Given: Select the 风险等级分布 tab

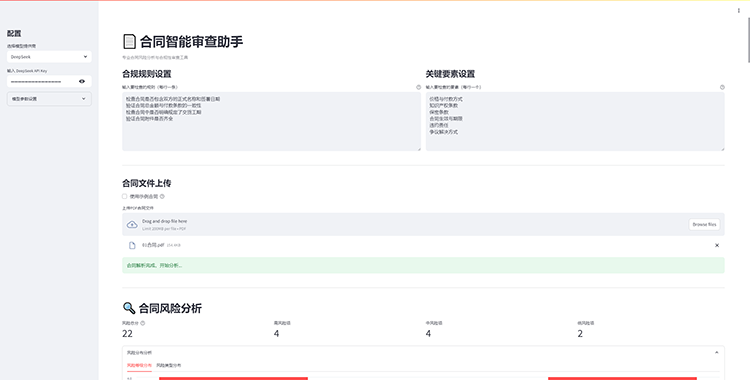Looking at the screenshot, I should pyautogui.click(x=139, y=365).
